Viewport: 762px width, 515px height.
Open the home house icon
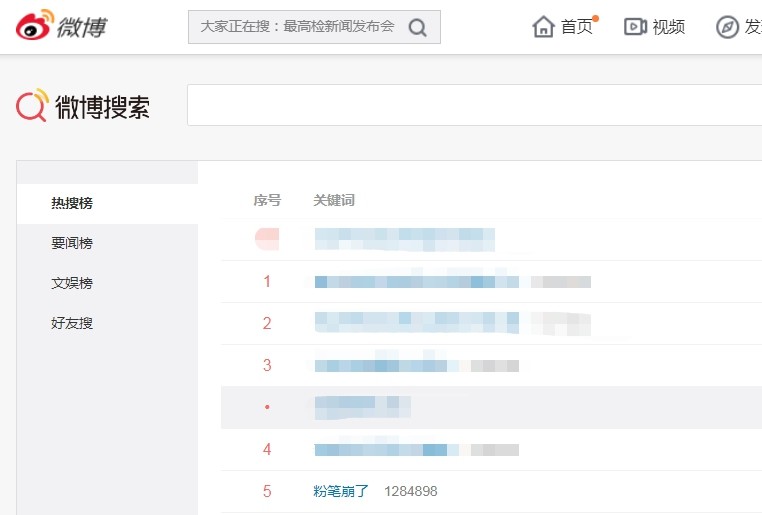click(x=543, y=27)
